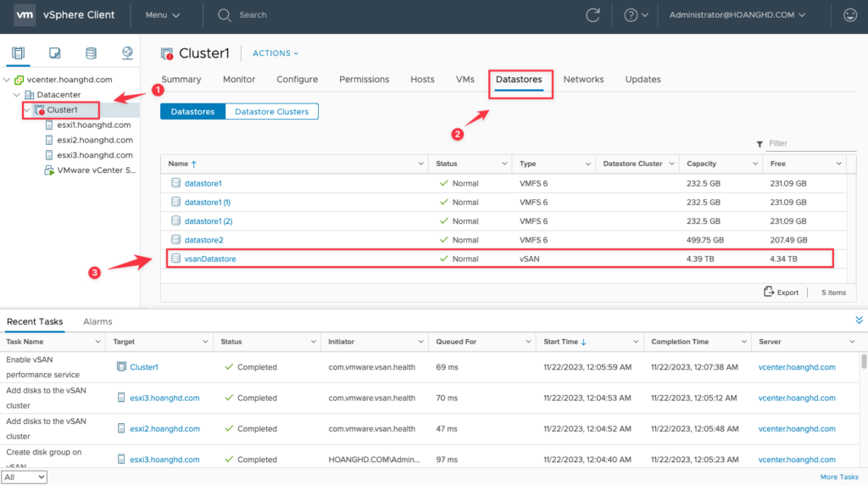Switch to the VMs tab
The width and height of the screenshot is (868, 485).
click(465, 79)
